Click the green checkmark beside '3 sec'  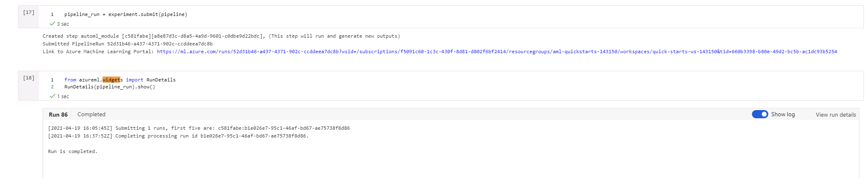tap(52, 24)
